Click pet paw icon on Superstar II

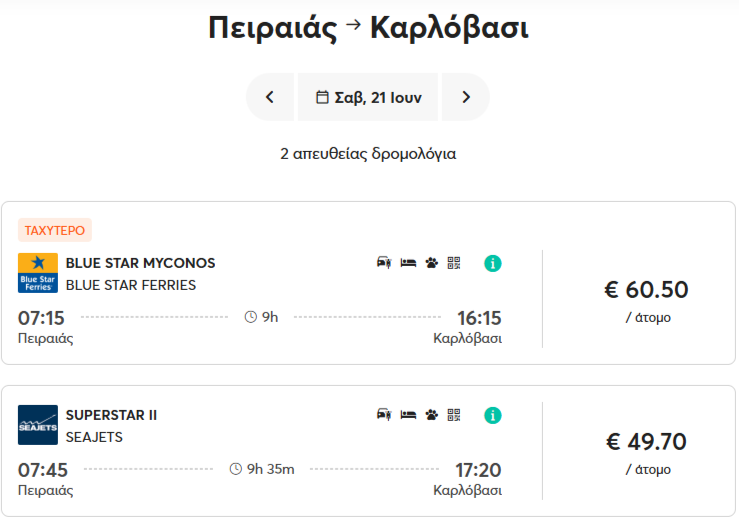click(x=431, y=415)
